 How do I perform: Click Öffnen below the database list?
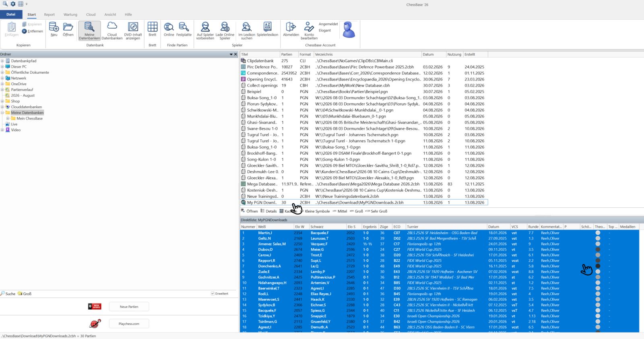coord(249,211)
